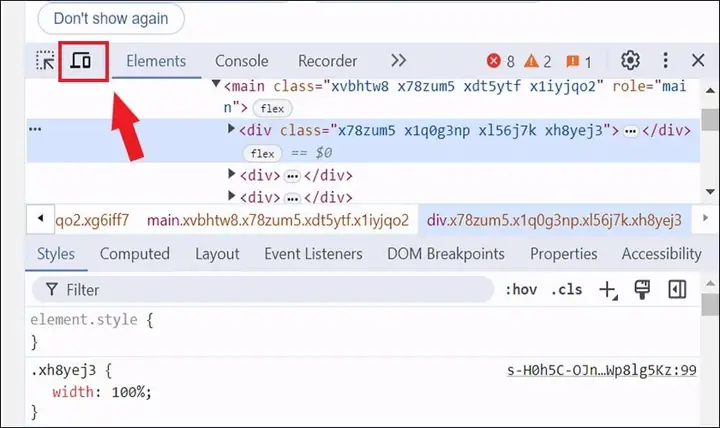Toggle the device toolbar icon
720x428 pixels.
[81, 61]
